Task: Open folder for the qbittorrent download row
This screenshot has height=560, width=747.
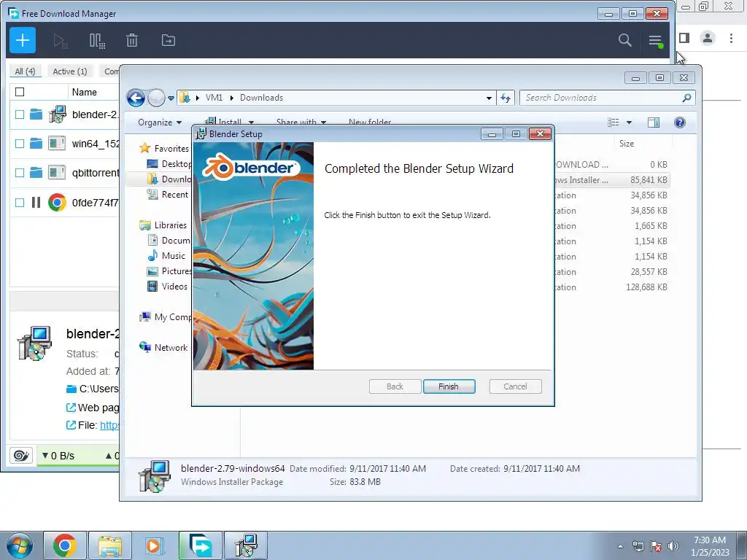Action: tap(36, 172)
